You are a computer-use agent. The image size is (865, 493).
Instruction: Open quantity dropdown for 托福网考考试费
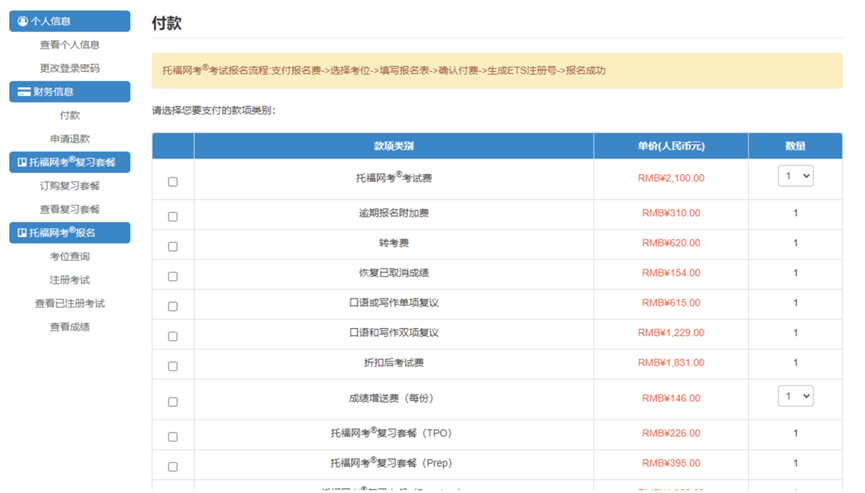click(795, 176)
